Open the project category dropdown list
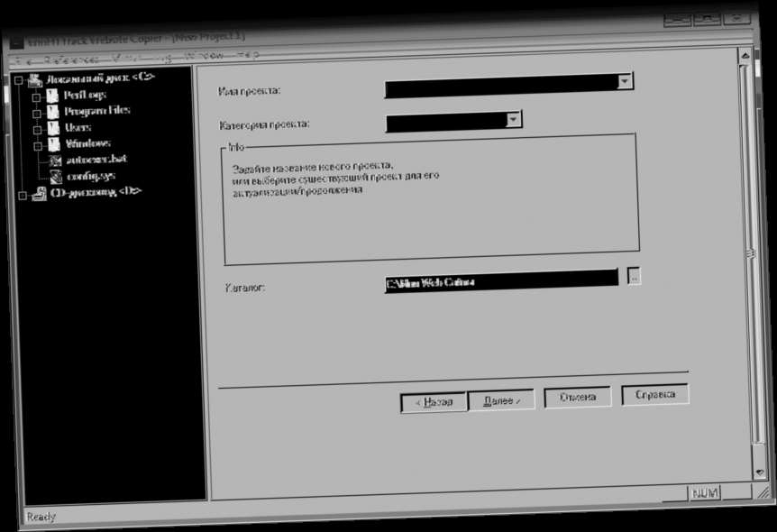Image resolution: width=777 pixels, height=532 pixels. click(x=511, y=118)
